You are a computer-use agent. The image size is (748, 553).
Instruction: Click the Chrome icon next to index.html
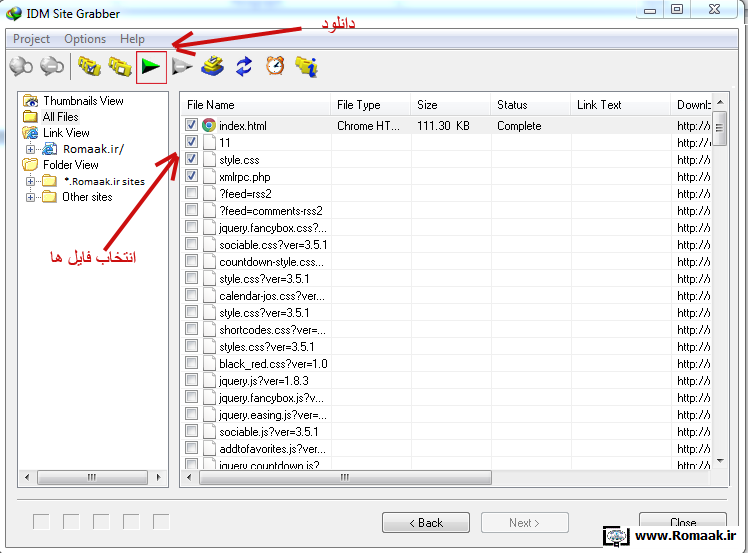click(x=208, y=125)
